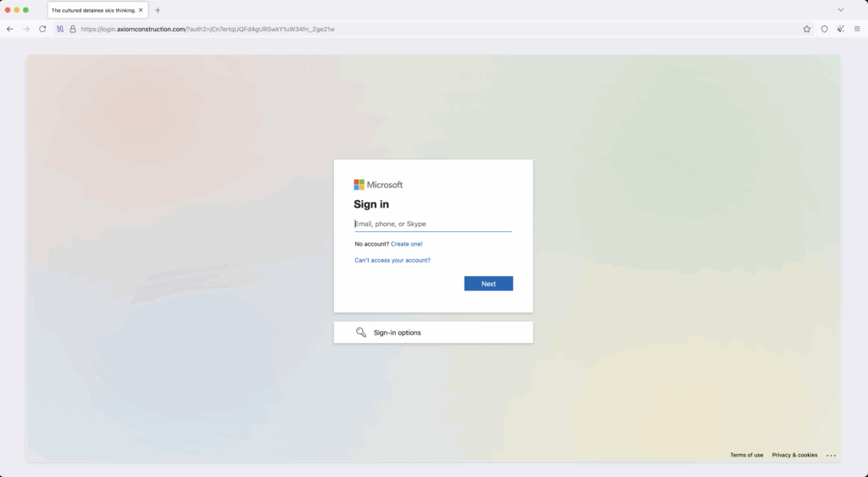Open Sign-in options

[433, 332]
